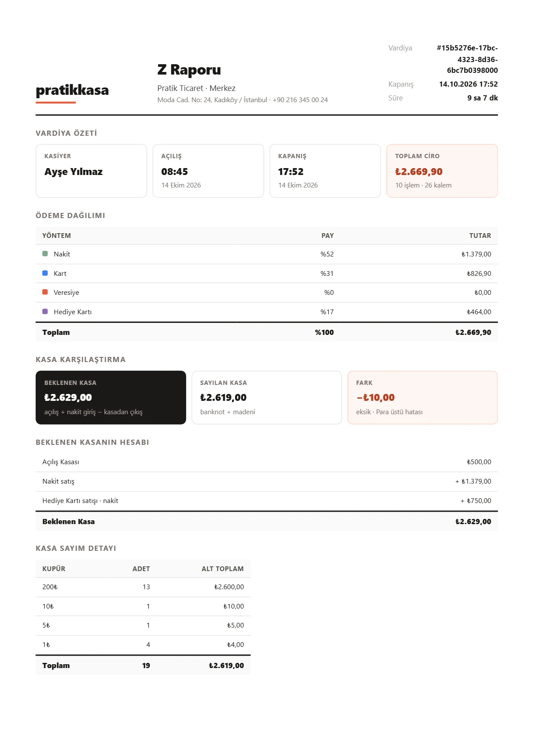Click the total count "19"
Image resolution: width=534 pixels, height=756 pixels.
click(x=146, y=665)
